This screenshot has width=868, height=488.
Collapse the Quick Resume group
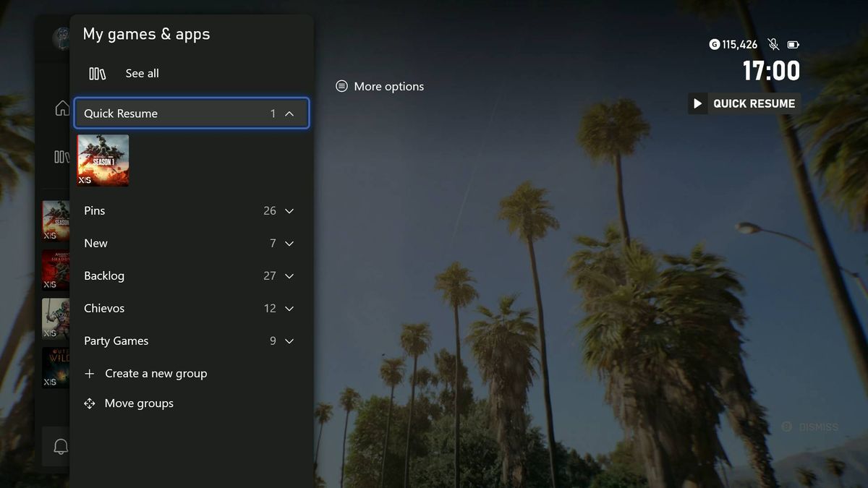tap(289, 113)
